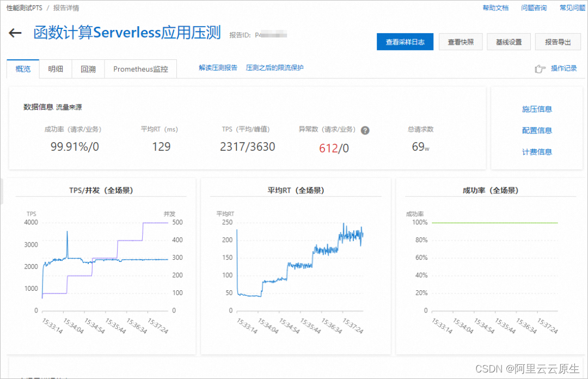588x379 pixels.
Task: Open the 常见问题 link
Action: (573, 8)
